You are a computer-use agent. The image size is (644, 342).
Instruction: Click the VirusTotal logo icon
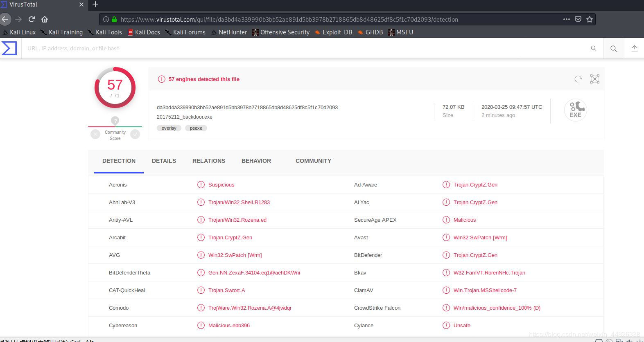pos(9,48)
